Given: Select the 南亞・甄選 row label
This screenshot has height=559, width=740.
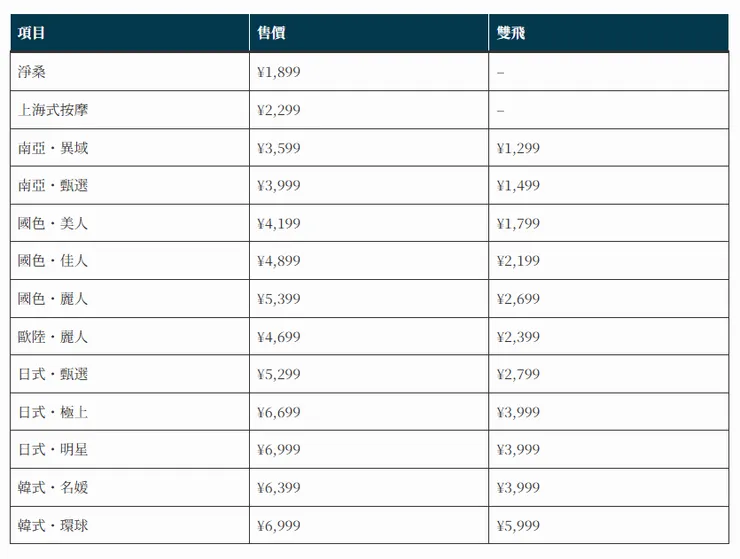Looking at the screenshot, I should click(53, 185).
